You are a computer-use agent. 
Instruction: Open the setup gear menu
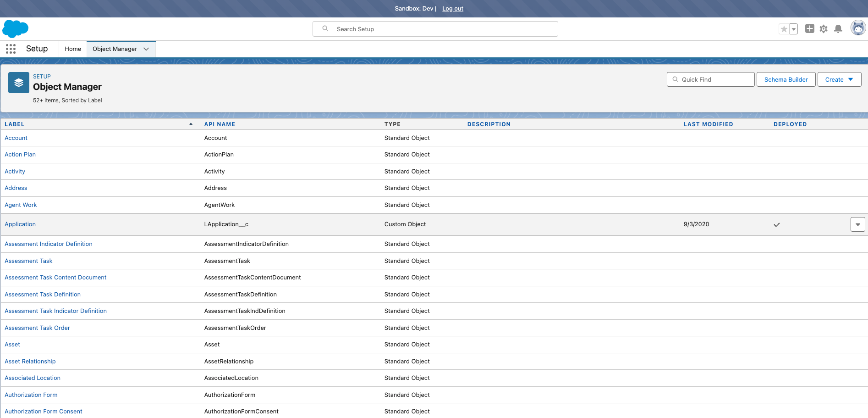pos(824,29)
